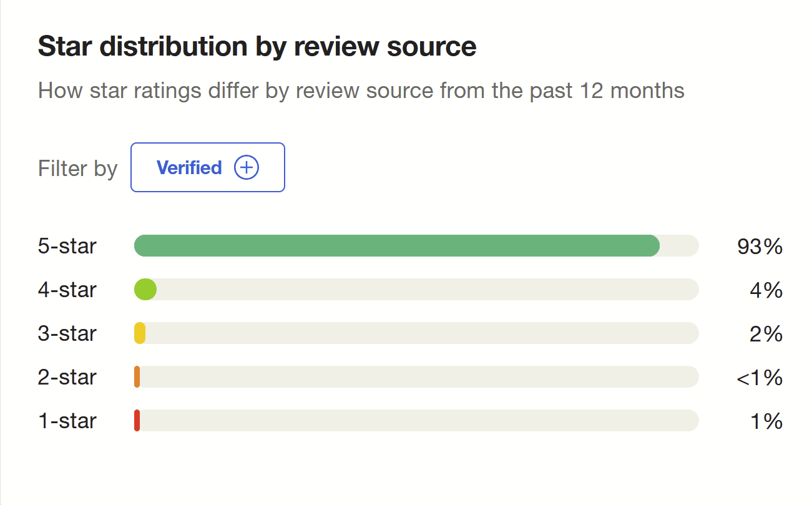812x505 pixels.
Task: Select the 1-star rating label
Action: (67, 421)
